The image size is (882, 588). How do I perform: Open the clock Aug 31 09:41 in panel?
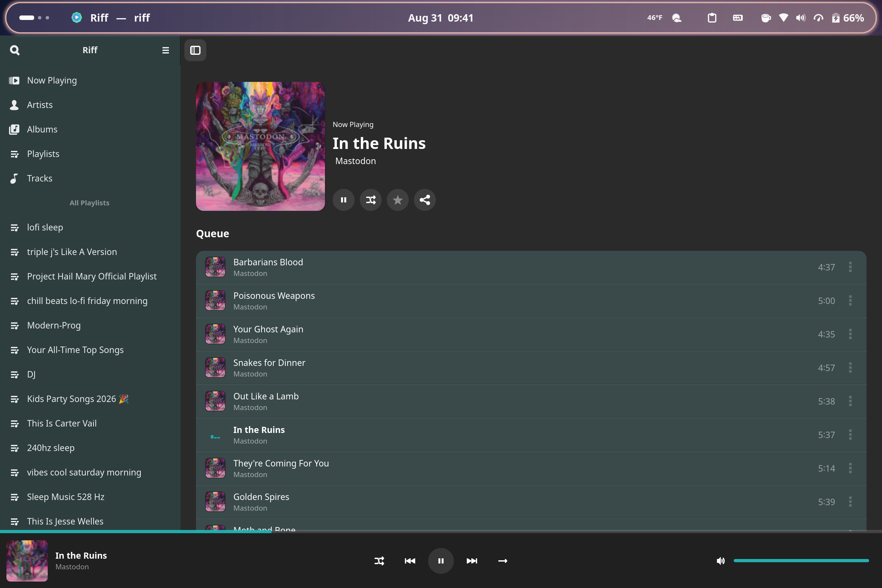tap(441, 18)
